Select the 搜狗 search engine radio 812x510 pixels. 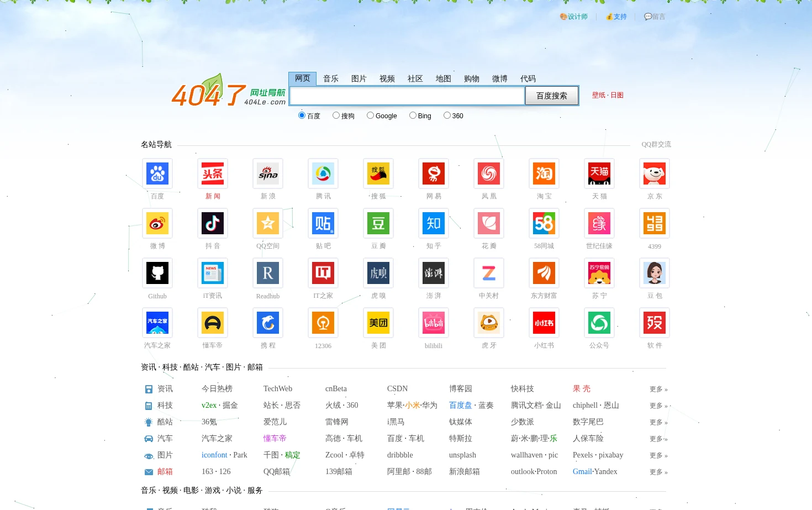click(x=336, y=115)
